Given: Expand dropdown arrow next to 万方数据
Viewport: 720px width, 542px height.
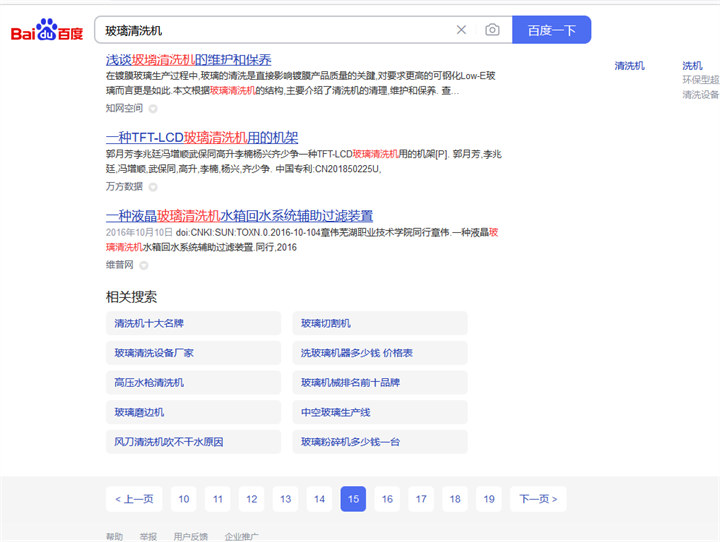Looking at the screenshot, I should point(153,186).
